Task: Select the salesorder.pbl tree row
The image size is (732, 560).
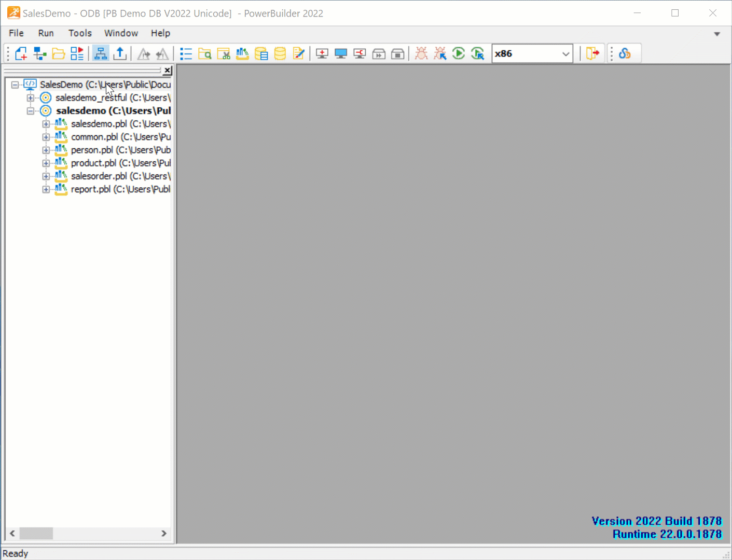Action: (121, 176)
